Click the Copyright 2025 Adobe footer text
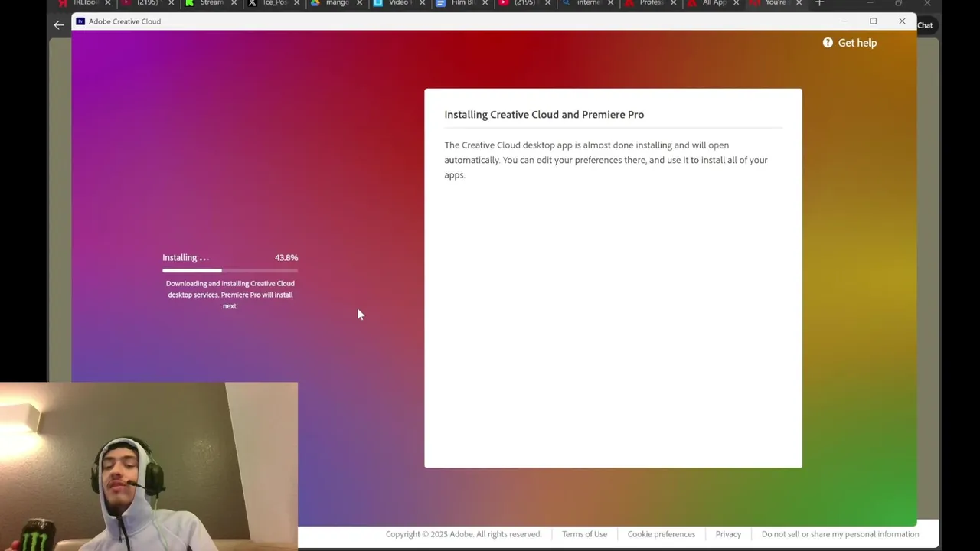Image resolution: width=980 pixels, height=551 pixels. click(x=463, y=534)
